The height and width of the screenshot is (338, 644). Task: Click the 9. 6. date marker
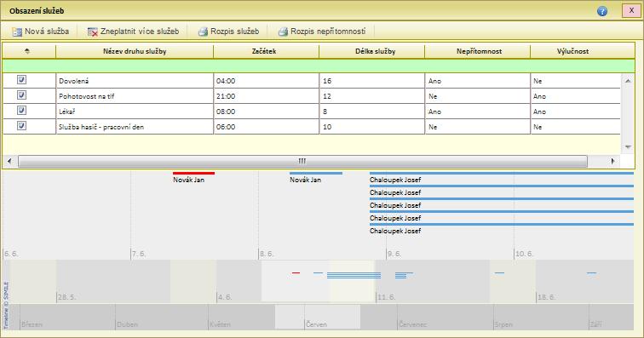pyautogui.click(x=394, y=254)
